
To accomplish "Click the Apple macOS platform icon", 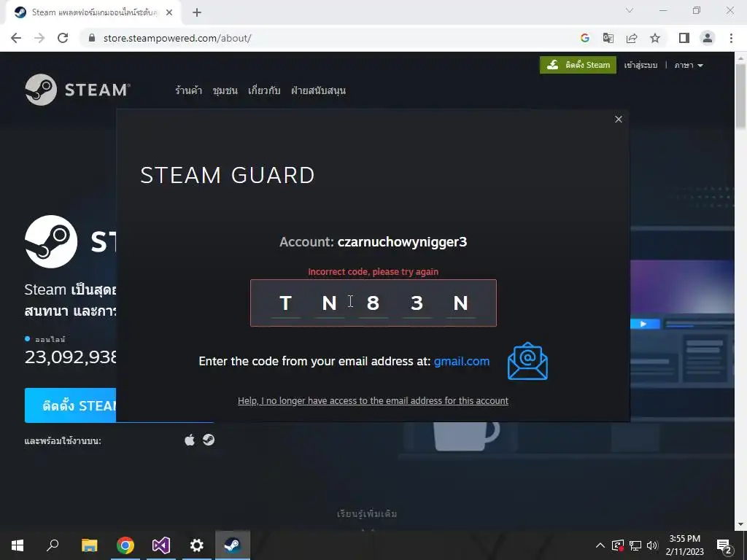I will pyautogui.click(x=190, y=440).
